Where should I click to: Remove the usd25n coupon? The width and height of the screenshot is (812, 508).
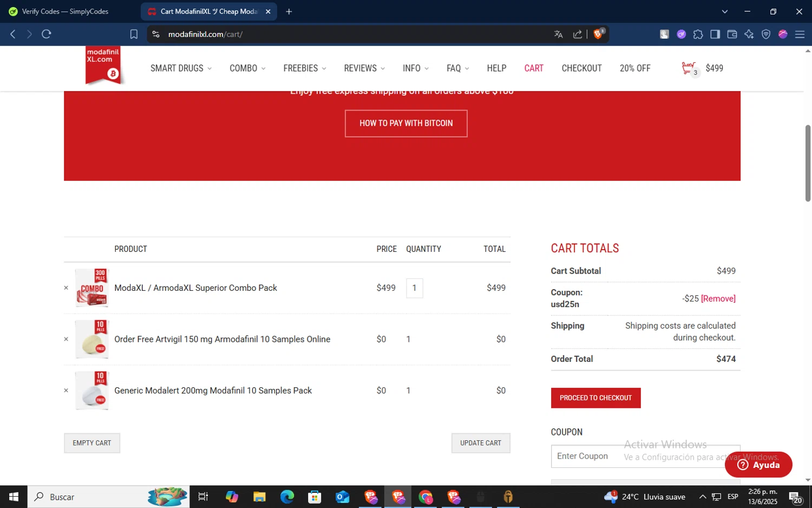[718, 298]
